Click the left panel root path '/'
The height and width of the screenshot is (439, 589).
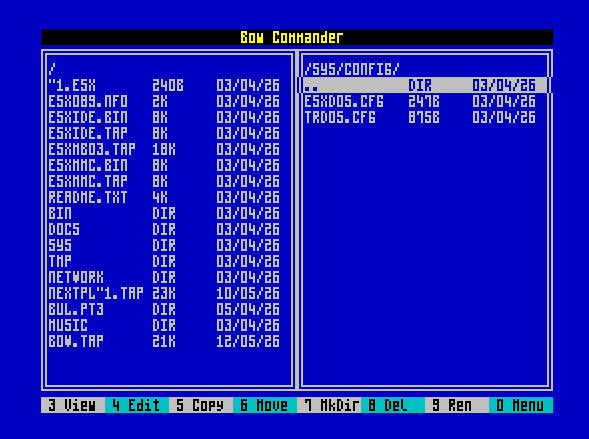tap(52, 69)
